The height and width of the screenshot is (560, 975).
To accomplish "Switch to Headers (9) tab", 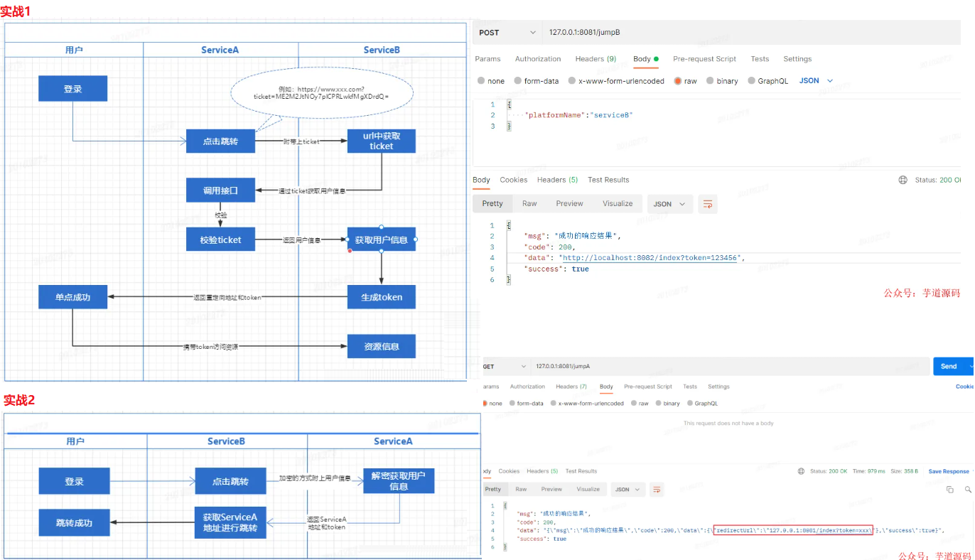I will tap(596, 59).
